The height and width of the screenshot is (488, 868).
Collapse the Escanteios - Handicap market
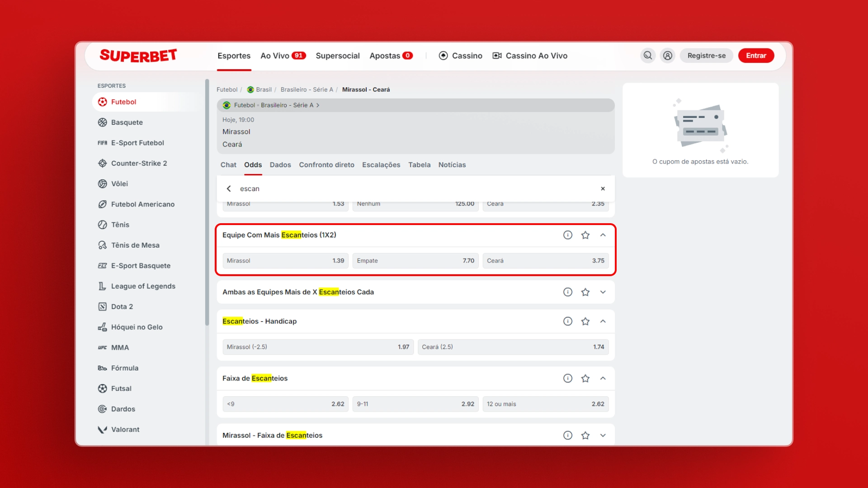pyautogui.click(x=603, y=321)
